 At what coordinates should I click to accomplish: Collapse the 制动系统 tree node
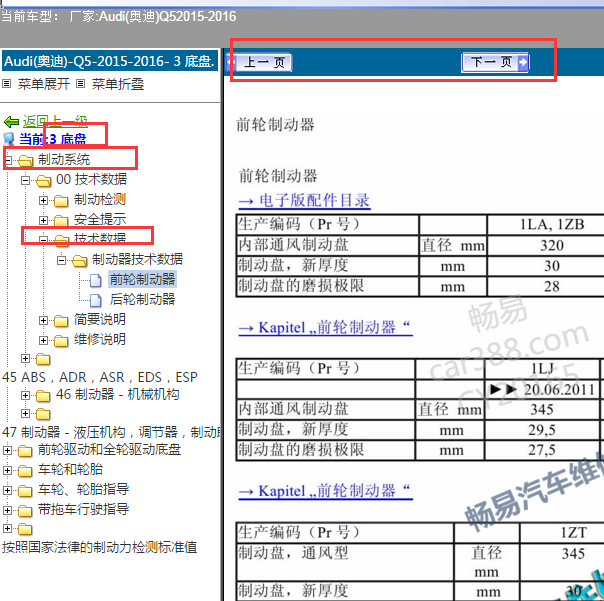pos(8,159)
